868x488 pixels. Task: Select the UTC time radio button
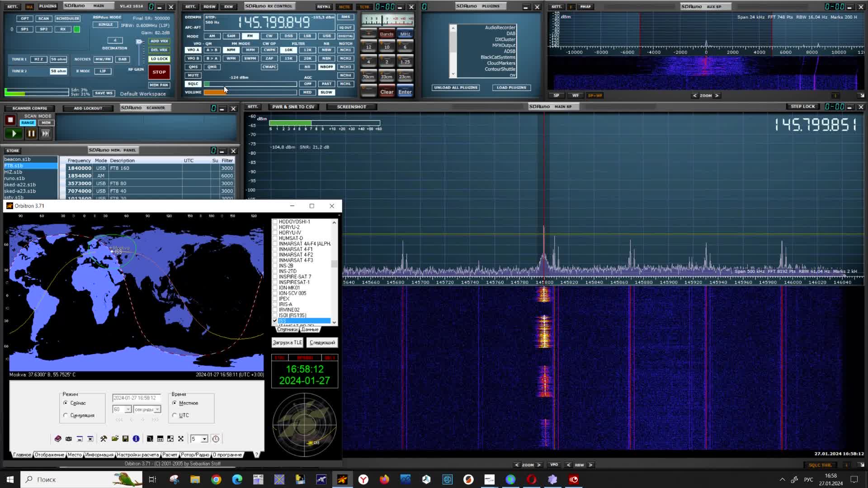175,415
